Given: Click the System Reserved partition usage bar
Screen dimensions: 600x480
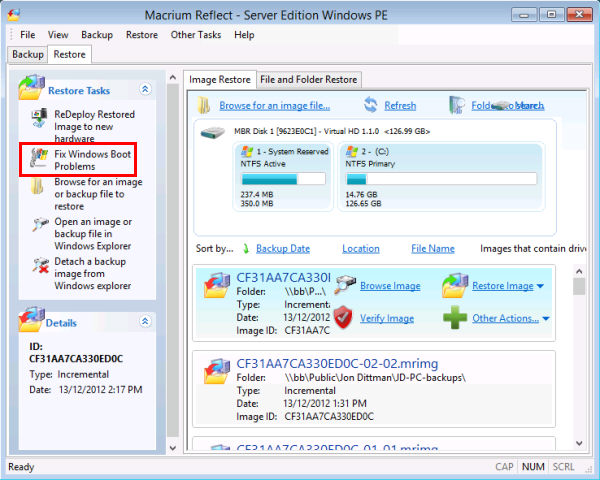Looking at the screenshot, I should click(x=283, y=179).
